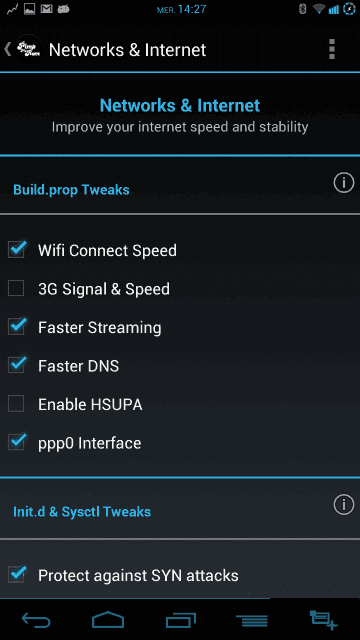Go to the home screen

(108, 620)
